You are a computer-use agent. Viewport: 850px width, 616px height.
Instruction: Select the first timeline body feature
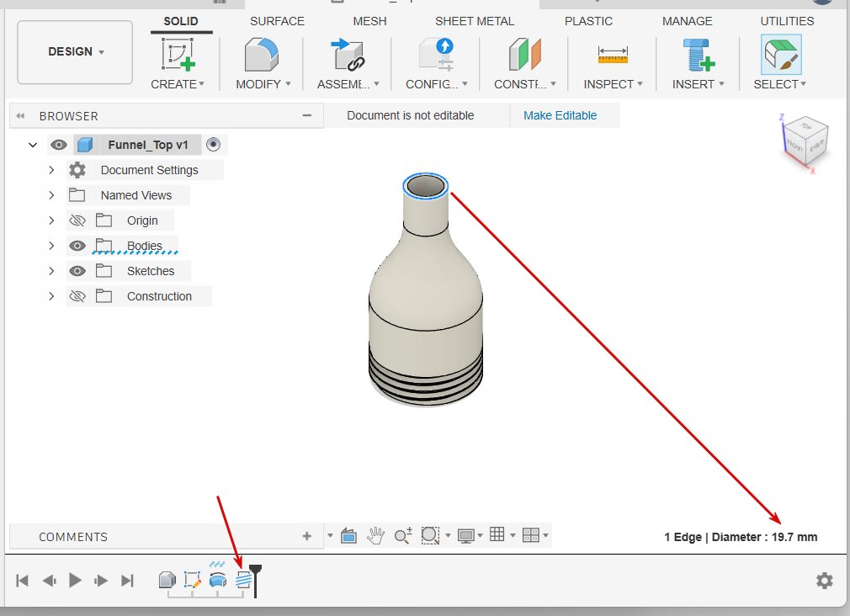[167, 580]
